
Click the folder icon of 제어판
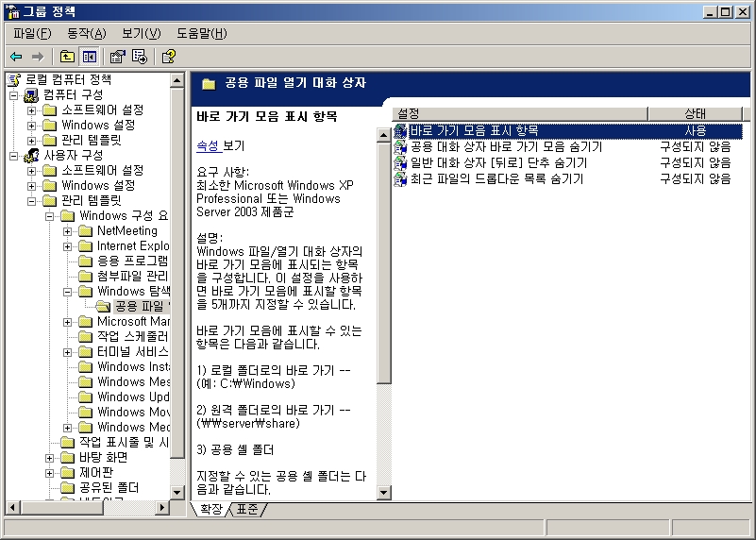point(68,472)
